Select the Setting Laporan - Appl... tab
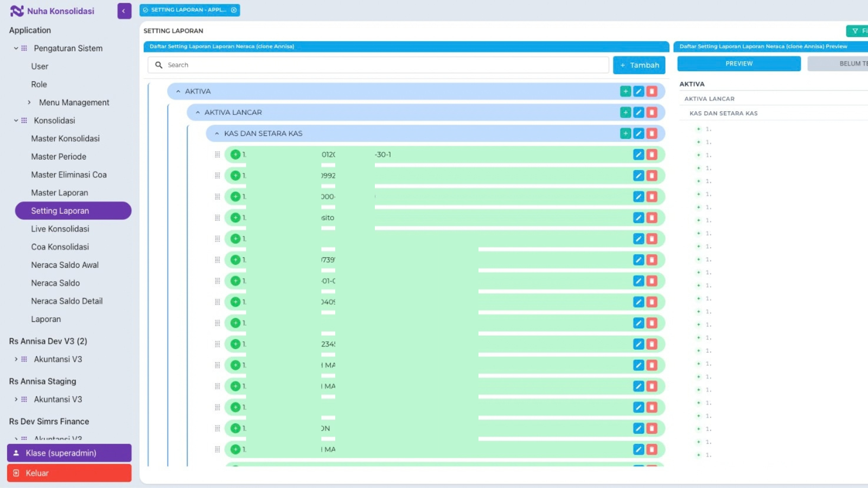This screenshot has width=868, height=488. 189,10
